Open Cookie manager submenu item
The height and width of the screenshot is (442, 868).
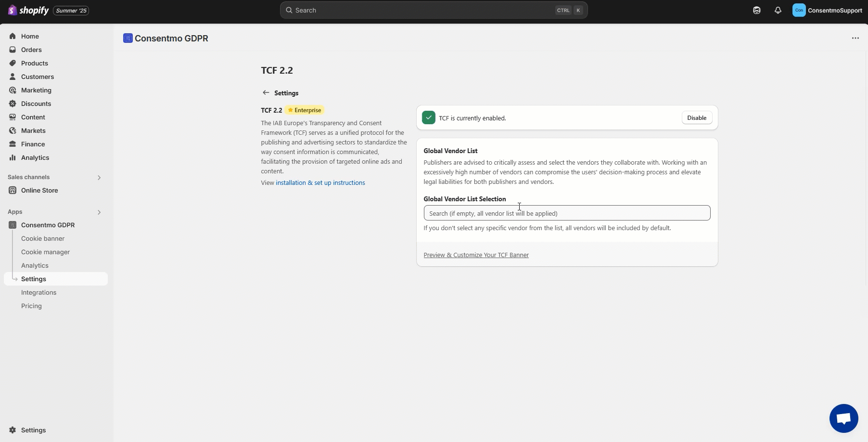[45, 252]
